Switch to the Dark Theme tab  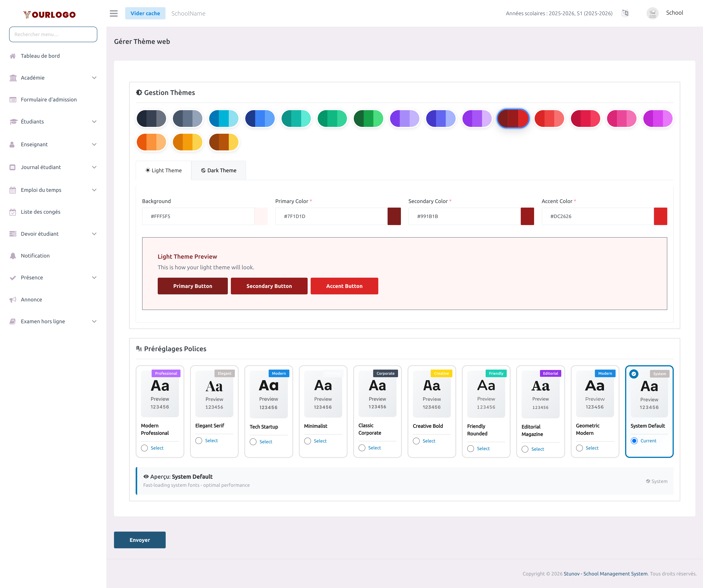(x=218, y=170)
